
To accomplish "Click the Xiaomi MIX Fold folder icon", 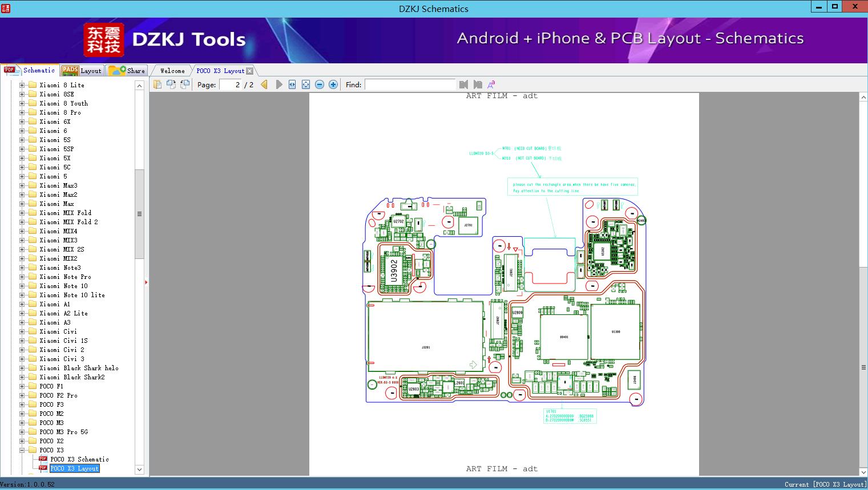I will 33,213.
